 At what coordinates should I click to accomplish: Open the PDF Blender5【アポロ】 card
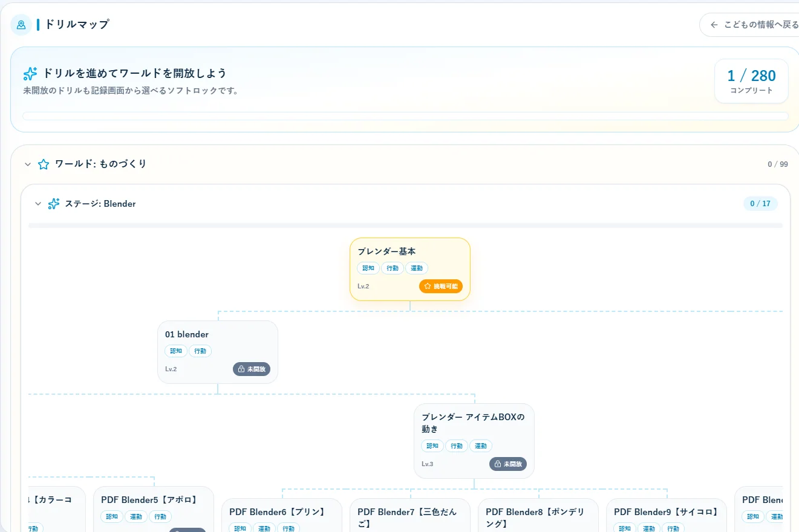click(154, 509)
